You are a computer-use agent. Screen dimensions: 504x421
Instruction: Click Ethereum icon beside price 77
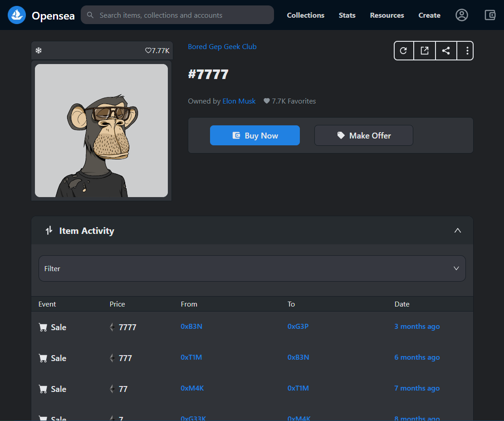(112, 389)
